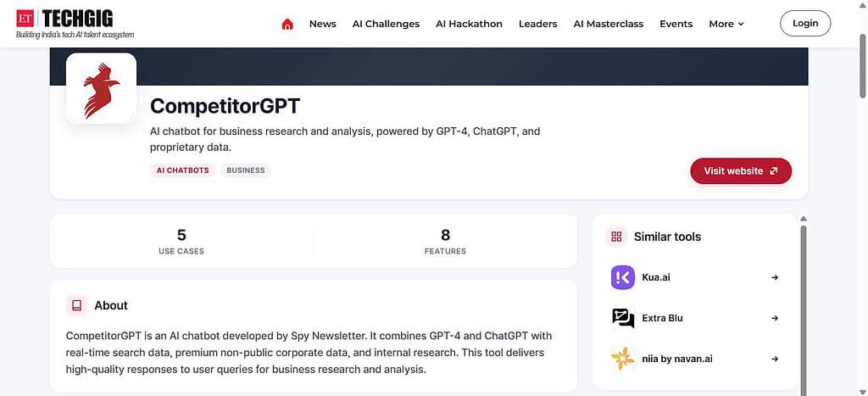This screenshot has width=868, height=396.
Task: Click the CompetitorGPT red bird logo
Action: pyautogui.click(x=102, y=88)
